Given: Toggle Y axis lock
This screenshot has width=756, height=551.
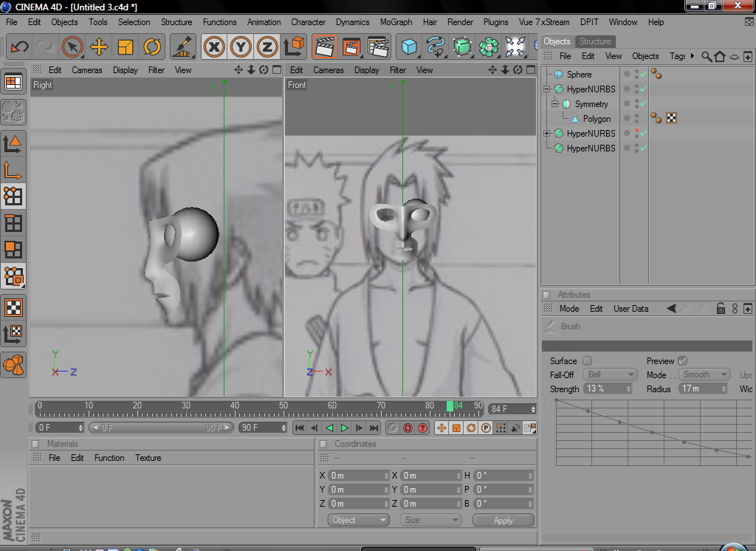Looking at the screenshot, I should pos(241,47).
